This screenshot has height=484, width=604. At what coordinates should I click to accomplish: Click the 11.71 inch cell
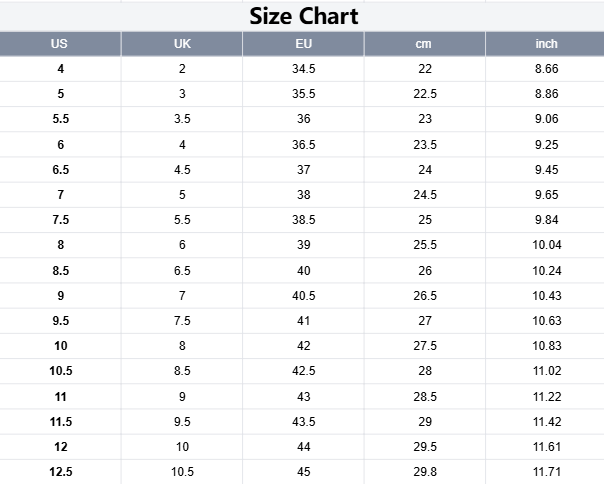point(546,471)
